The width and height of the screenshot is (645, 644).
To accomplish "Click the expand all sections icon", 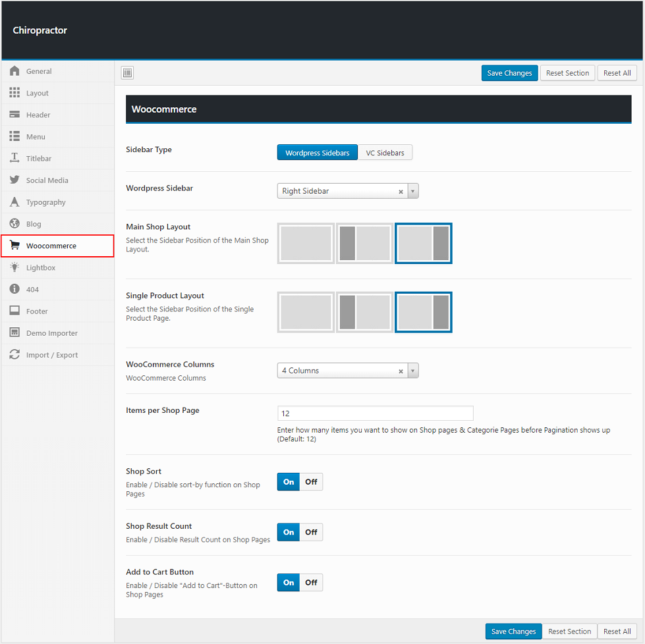I will coord(128,73).
